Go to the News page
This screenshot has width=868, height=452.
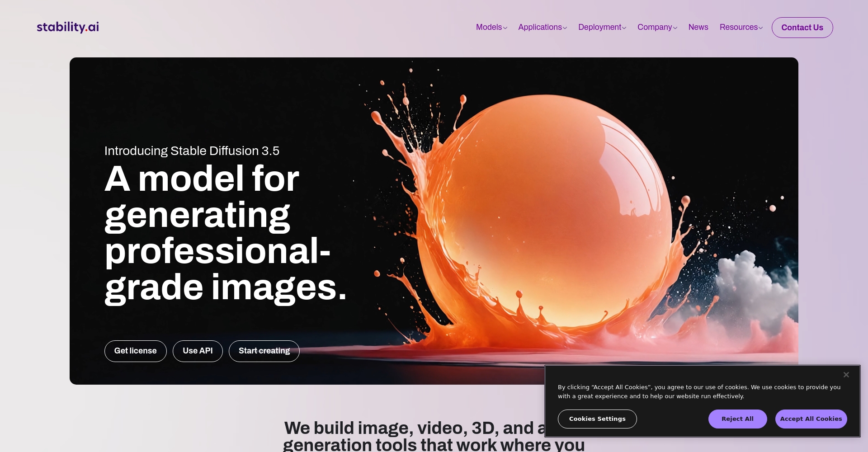pyautogui.click(x=698, y=27)
